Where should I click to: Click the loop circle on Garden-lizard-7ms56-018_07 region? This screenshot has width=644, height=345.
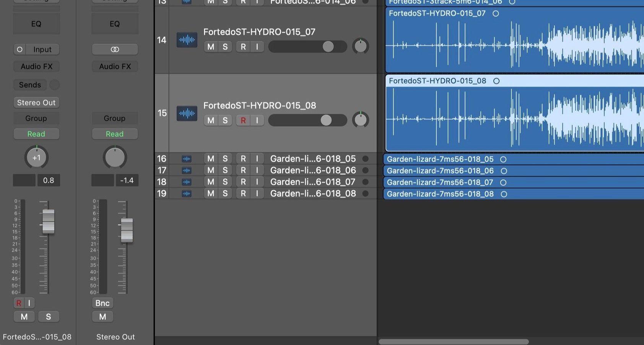coord(503,183)
